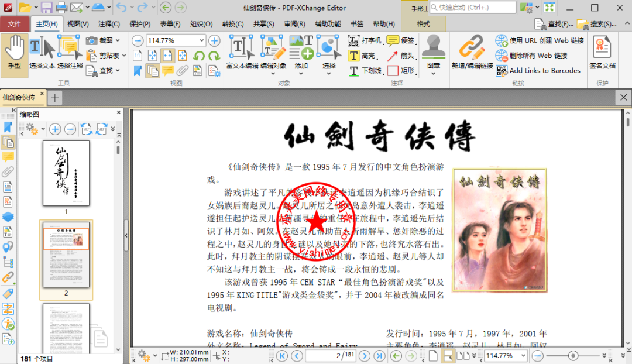632x364 pixels.
Task: Open the Sign Document (签名文档) tool
Action: tap(602, 54)
